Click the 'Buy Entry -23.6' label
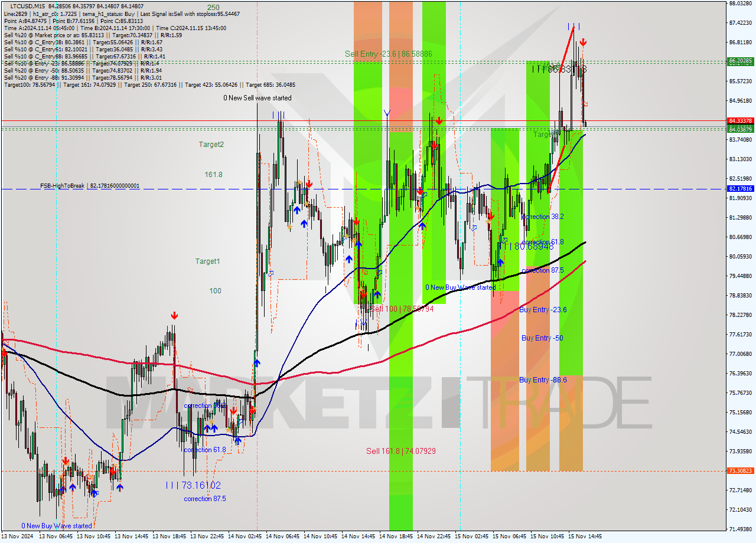The height and width of the screenshot is (543, 756). 543,309
